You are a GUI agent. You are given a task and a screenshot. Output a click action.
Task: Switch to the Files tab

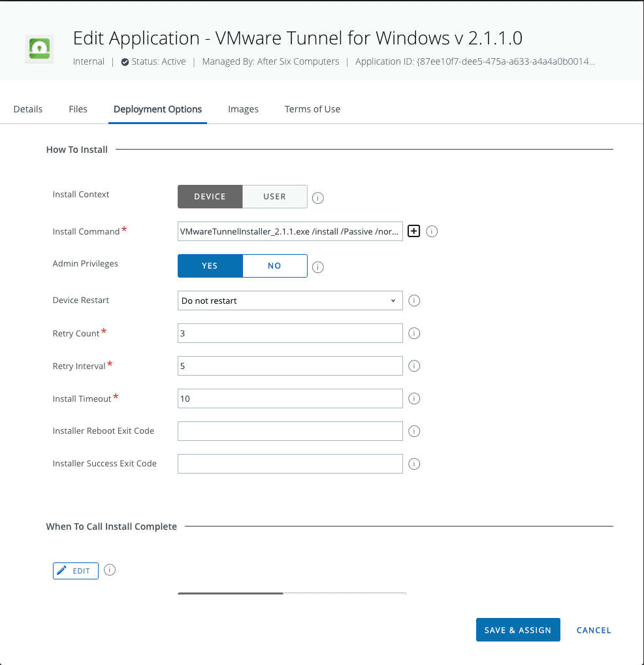[78, 109]
